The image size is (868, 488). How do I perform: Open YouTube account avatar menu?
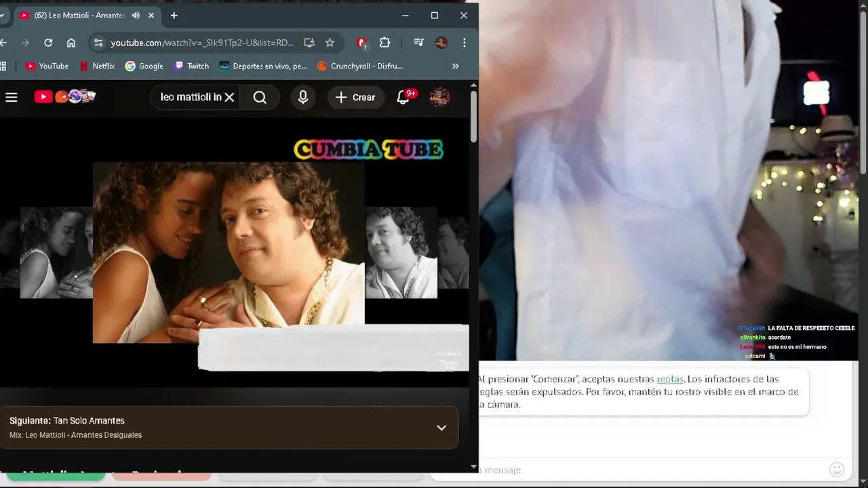coord(440,97)
